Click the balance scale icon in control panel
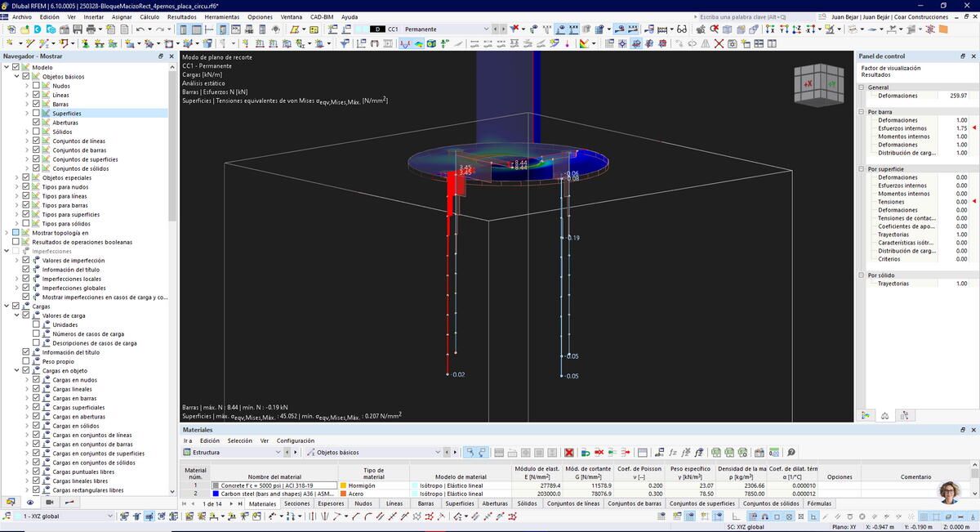Image resolution: width=980 pixels, height=532 pixels. pyautogui.click(x=885, y=415)
